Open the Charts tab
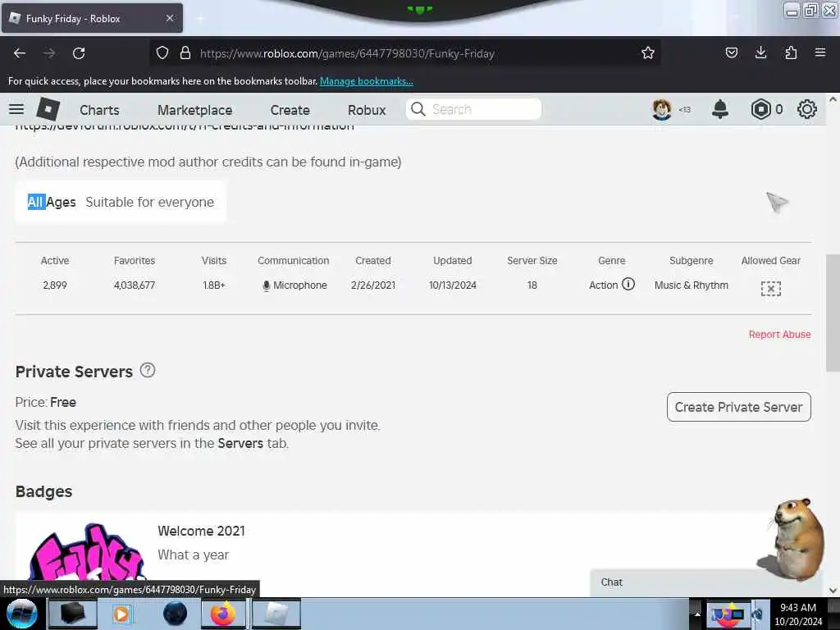This screenshot has width=840, height=630. (x=99, y=110)
